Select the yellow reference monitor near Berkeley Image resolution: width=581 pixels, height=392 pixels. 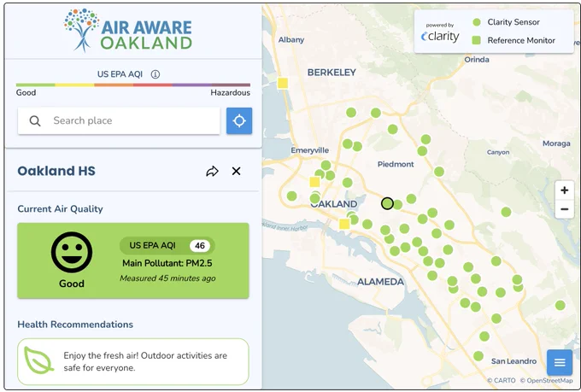click(283, 83)
